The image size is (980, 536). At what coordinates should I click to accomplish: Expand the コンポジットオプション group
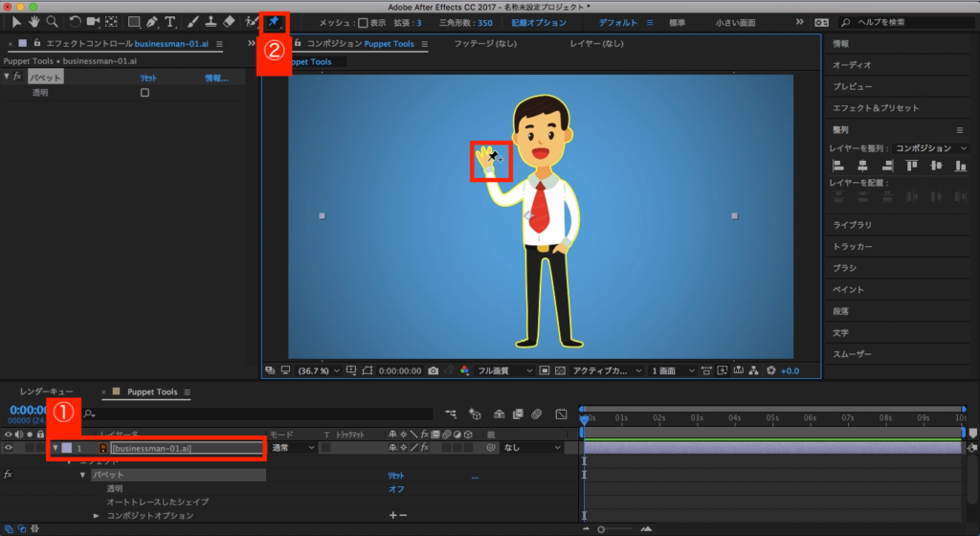click(x=96, y=516)
